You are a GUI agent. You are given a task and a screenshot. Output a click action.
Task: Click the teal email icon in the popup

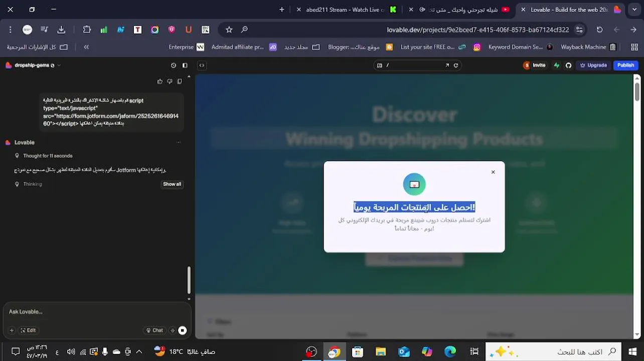pyautogui.click(x=414, y=185)
